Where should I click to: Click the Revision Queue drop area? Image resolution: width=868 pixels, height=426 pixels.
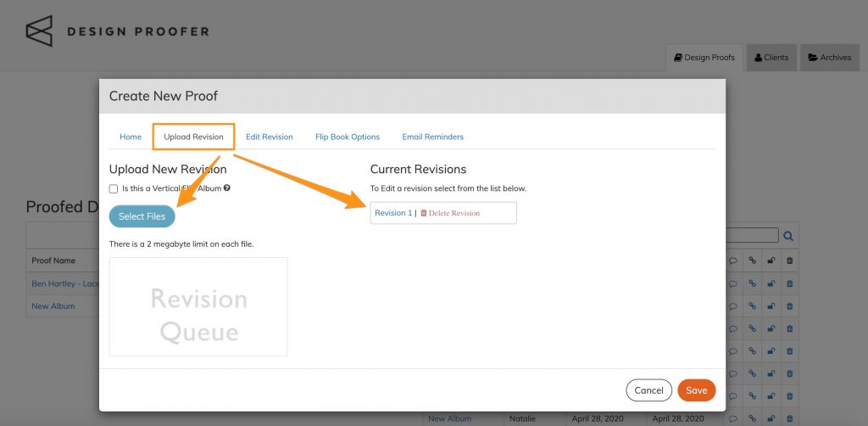pos(198,307)
